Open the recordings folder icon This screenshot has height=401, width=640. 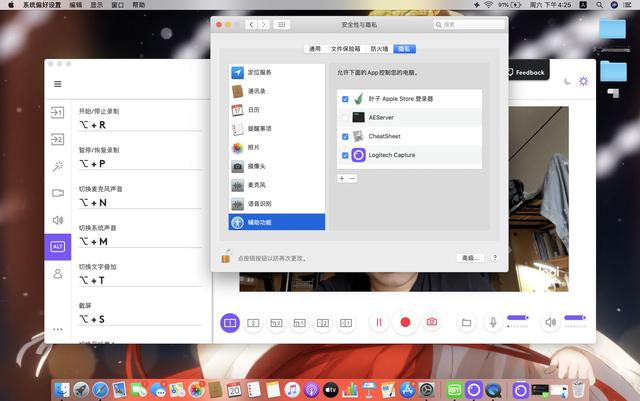click(467, 323)
